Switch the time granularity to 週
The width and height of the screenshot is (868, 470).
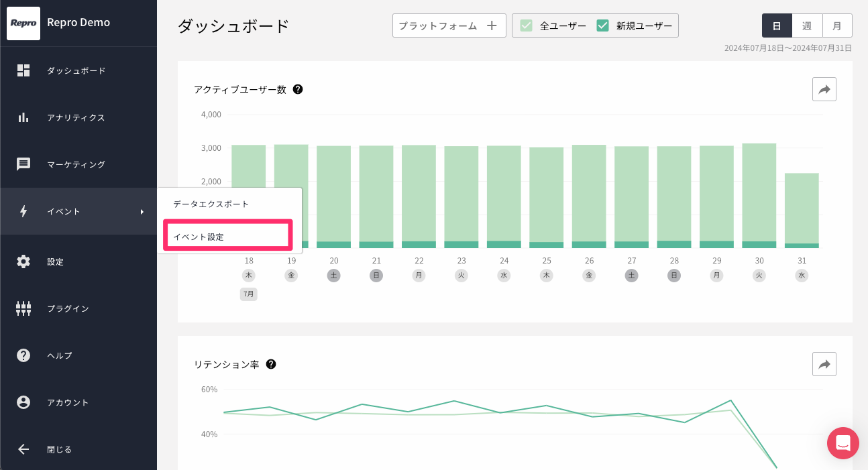807,25
